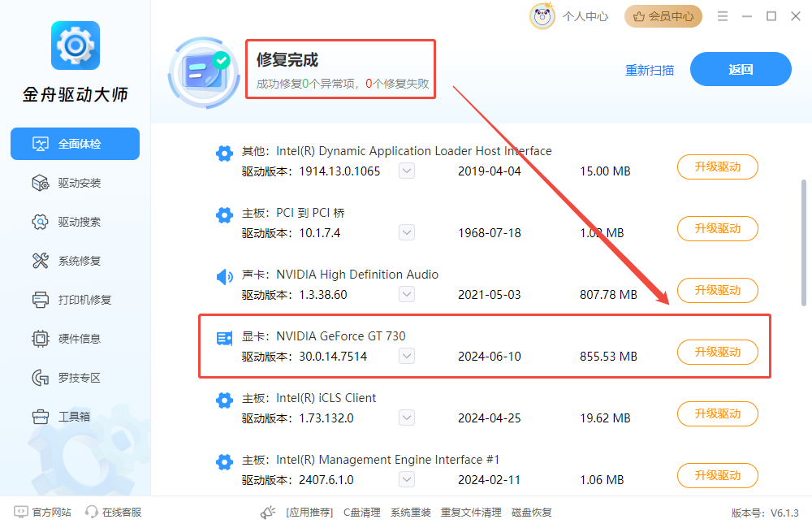Open 会员中心 button
The width and height of the screenshot is (812, 528).
663,16
